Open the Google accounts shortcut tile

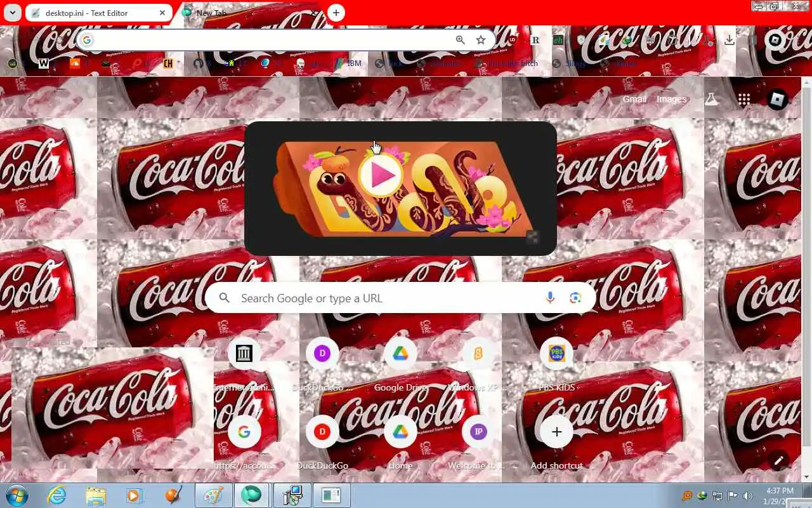[244, 443]
